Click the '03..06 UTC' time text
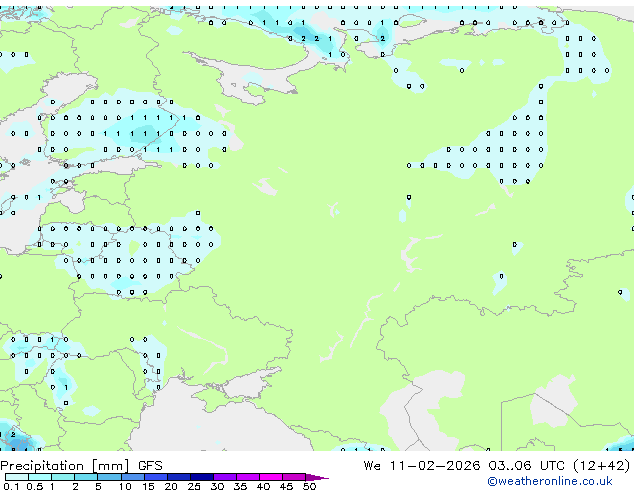 tap(526, 466)
